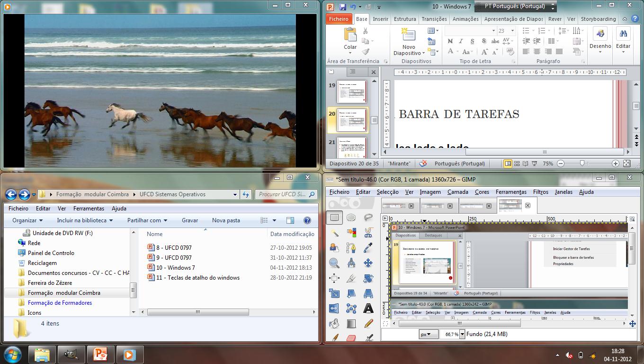The image size is (644, 364).
Task: Click GIMP's horizontal canvas scrollbar
Action: tap(459, 324)
